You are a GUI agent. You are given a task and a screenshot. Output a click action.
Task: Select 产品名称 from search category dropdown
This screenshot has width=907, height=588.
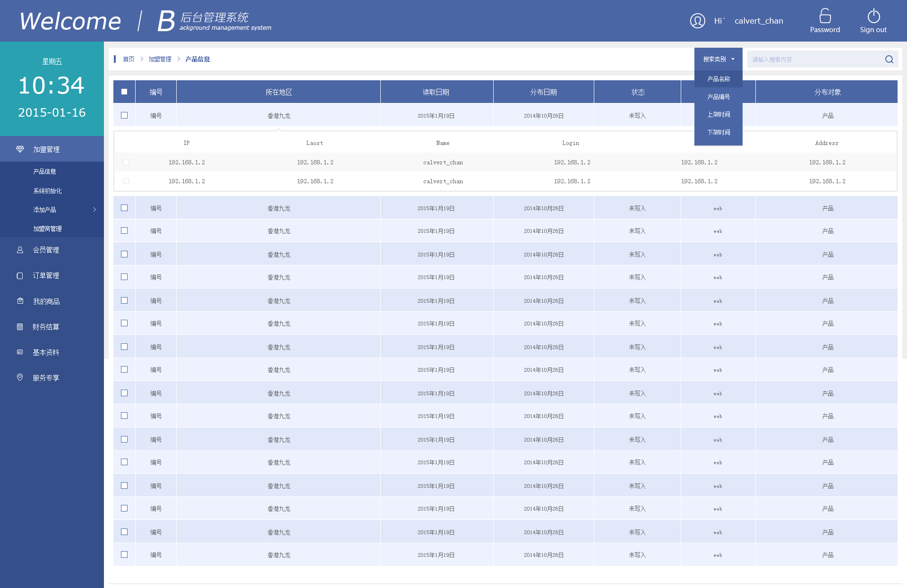(719, 78)
